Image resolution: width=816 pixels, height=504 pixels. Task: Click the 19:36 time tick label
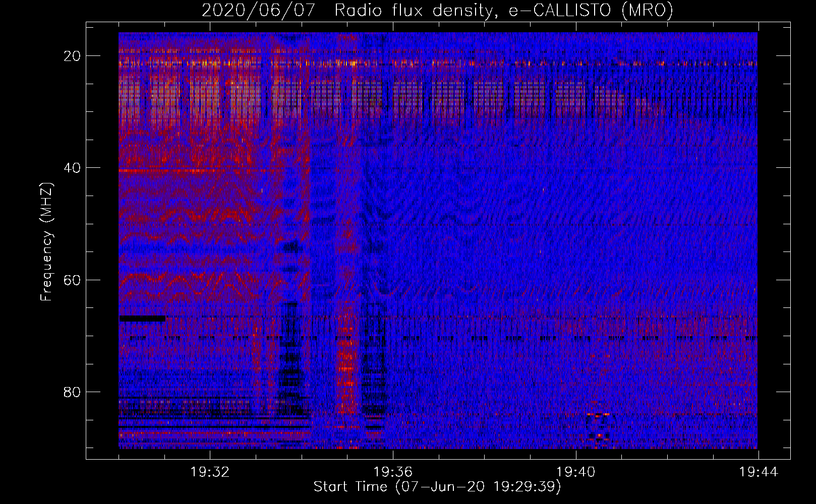click(x=393, y=472)
